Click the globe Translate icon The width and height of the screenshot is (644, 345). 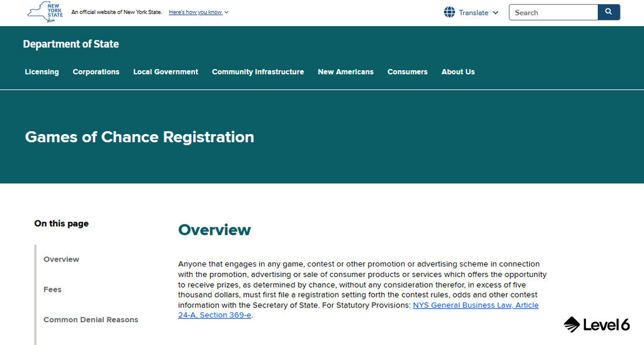450,12
